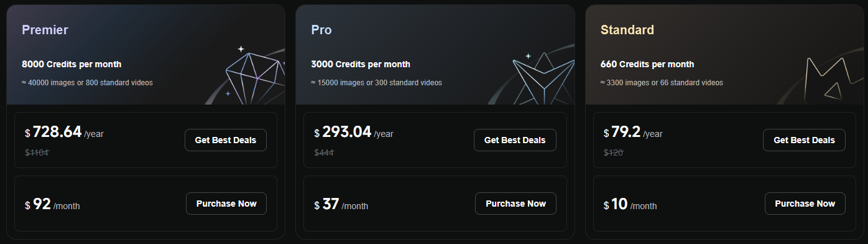The height and width of the screenshot is (244, 868).
Task: Click the $79.2 per year price
Action: [633, 133]
